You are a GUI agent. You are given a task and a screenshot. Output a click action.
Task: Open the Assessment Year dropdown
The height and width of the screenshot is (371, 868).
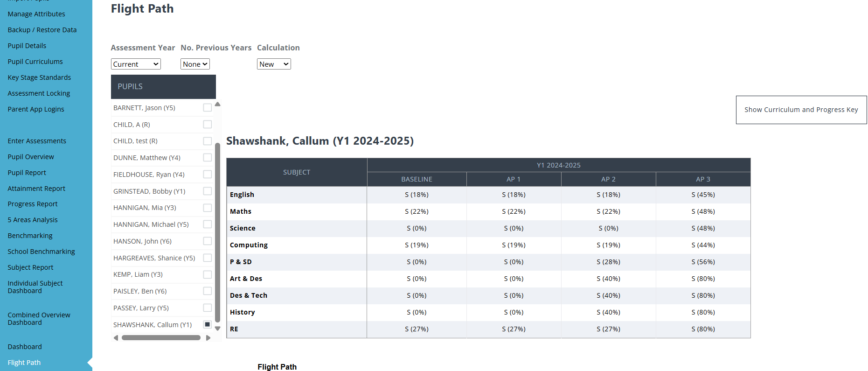click(x=136, y=64)
